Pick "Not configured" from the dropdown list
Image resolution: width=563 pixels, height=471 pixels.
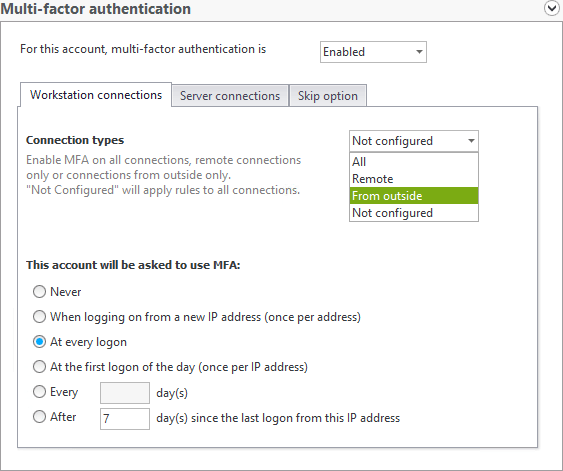click(x=414, y=213)
